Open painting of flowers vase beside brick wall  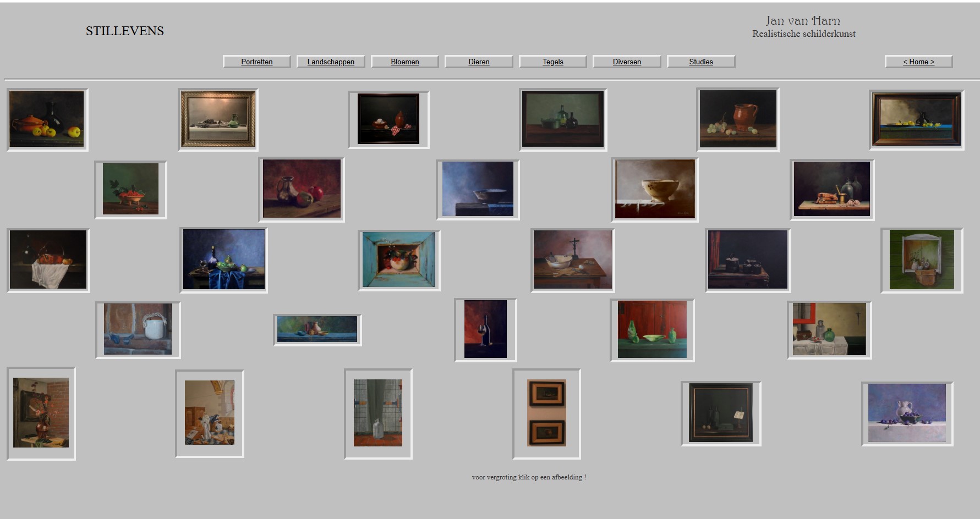pyautogui.click(x=41, y=413)
